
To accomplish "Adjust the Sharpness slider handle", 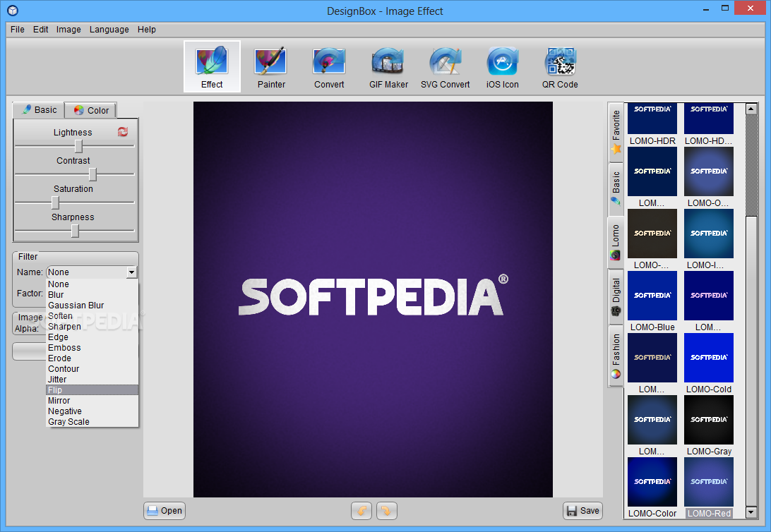I will point(75,231).
